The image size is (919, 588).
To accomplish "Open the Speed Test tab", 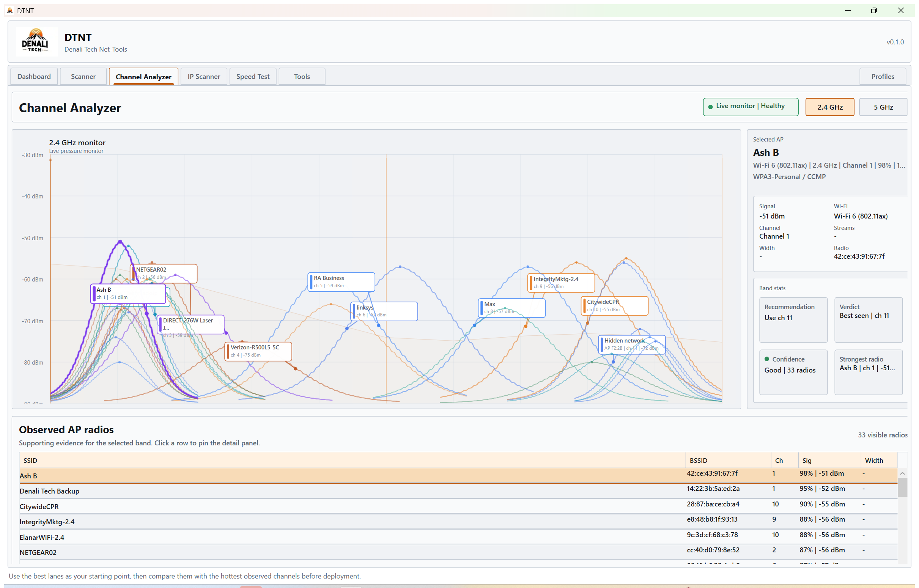I will coord(252,76).
